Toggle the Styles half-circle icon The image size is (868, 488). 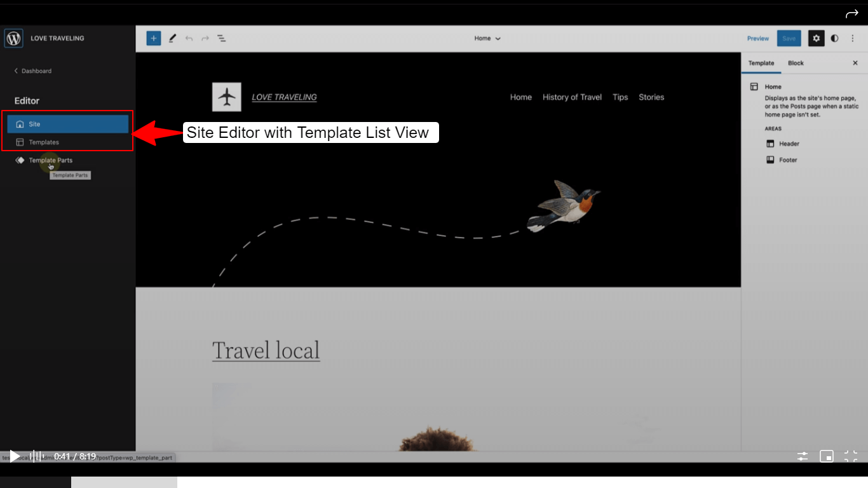[834, 38]
